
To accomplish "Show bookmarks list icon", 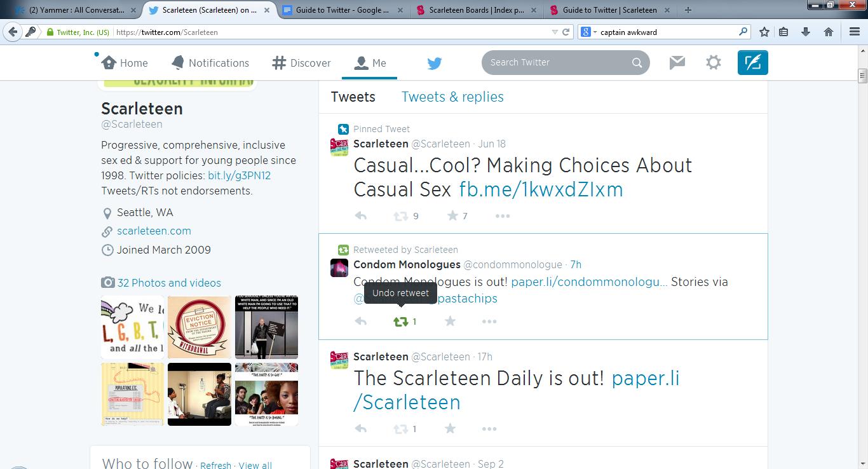I will point(784,32).
